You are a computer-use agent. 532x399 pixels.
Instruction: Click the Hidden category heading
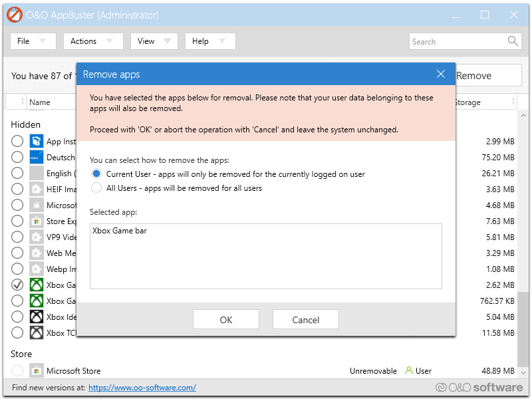(25, 124)
